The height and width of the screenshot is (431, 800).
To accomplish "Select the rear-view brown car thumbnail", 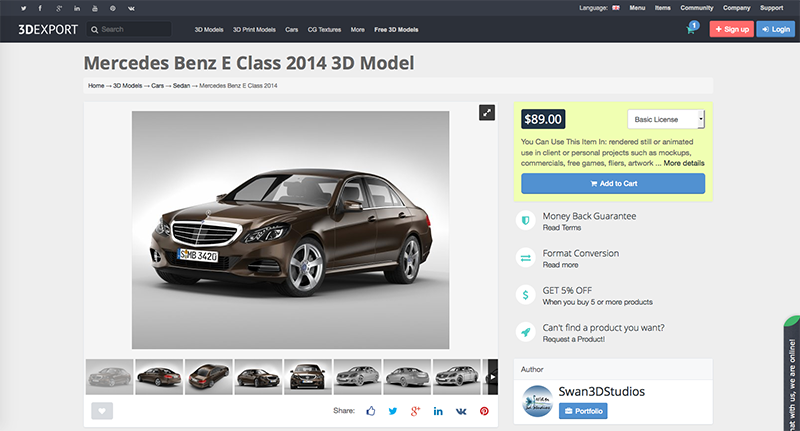I will point(208,377).
